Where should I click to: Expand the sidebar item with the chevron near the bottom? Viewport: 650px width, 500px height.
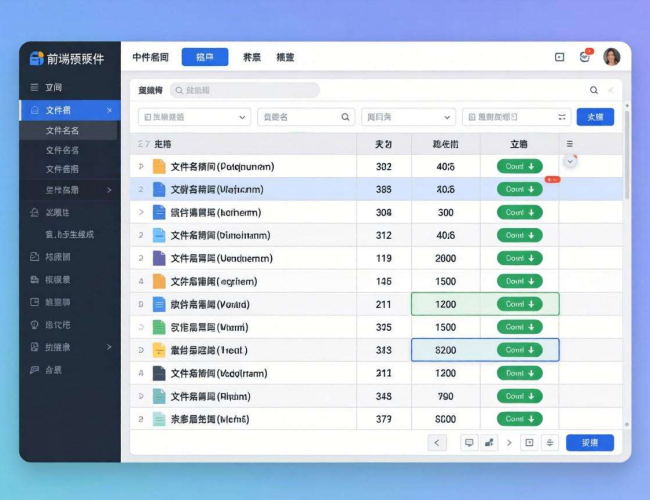[x=109, y=347]
